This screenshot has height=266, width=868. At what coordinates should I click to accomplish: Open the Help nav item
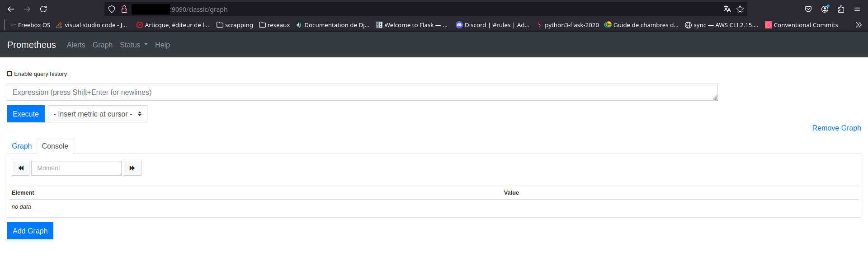click(x=162, y=45)
